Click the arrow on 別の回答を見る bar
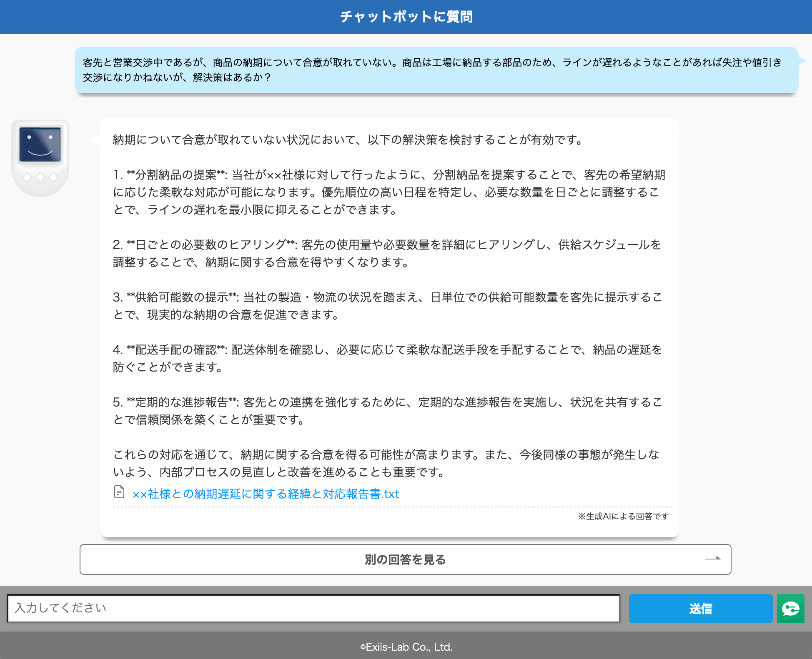Viewport: 812px width, 659px height. pos(712,559)
